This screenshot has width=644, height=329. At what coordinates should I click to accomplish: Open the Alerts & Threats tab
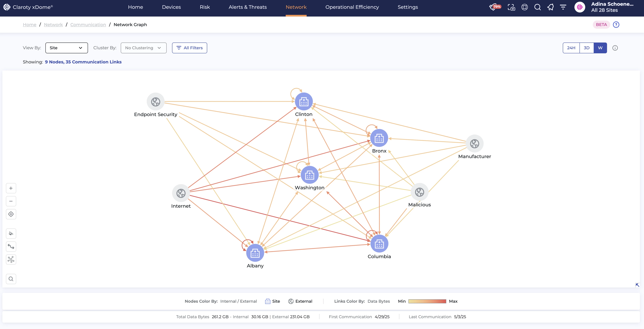[x=248, y=7]
